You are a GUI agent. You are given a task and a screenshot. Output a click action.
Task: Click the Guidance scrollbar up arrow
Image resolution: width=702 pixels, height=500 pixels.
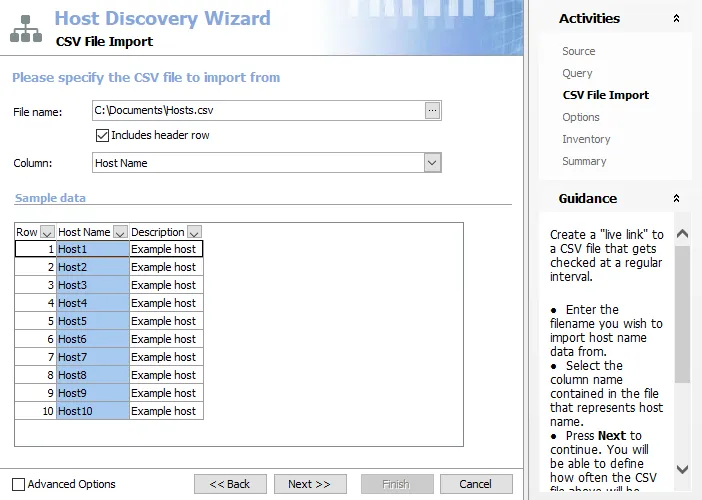point(682,234)
